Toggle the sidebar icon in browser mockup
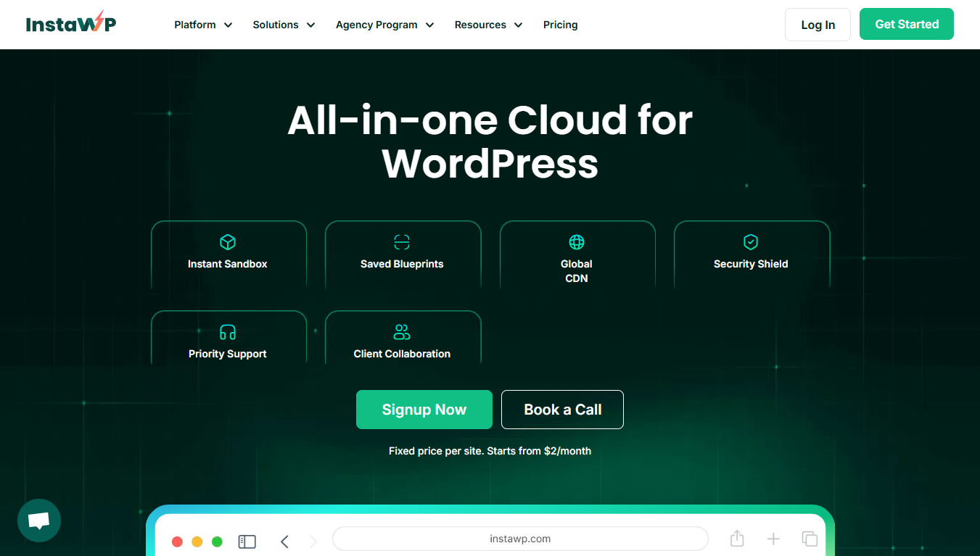The height and width of the screenshot is (556, 980). point(247,542)
